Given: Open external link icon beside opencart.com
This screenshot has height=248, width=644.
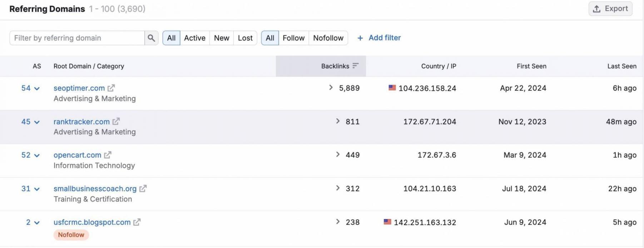Looking at the screenshot, I should 108,155.
